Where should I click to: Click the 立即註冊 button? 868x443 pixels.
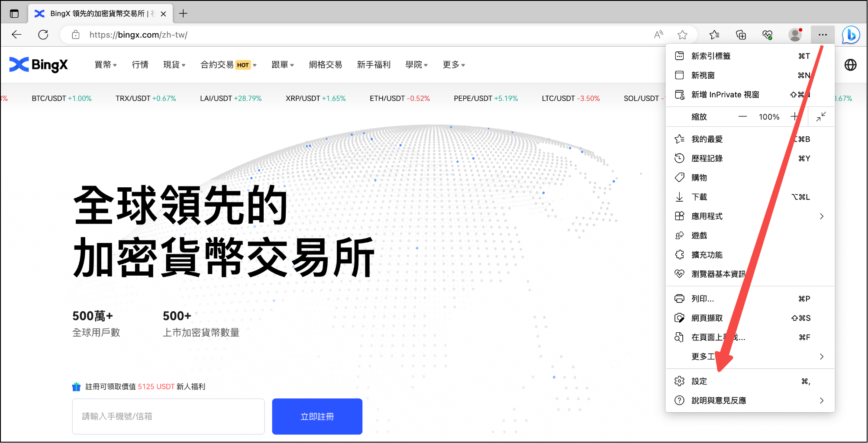point(317,417)
